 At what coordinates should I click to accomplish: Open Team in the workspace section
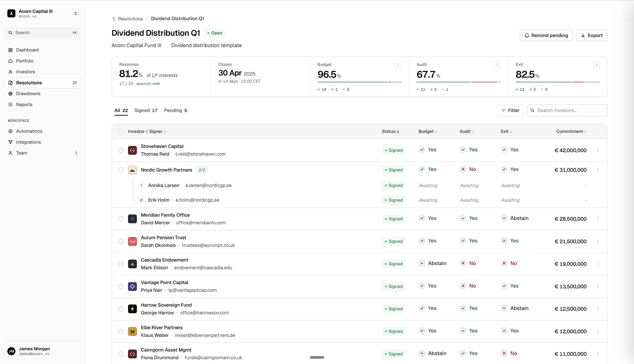[x=43, y=153]
